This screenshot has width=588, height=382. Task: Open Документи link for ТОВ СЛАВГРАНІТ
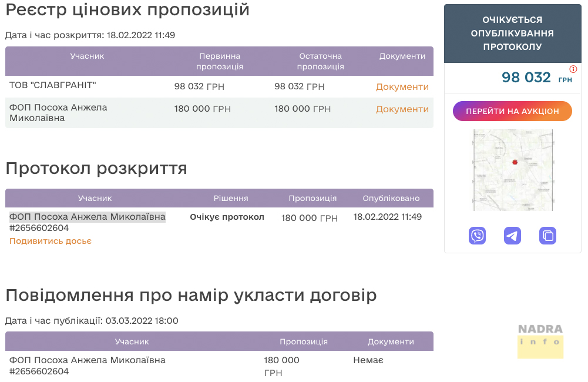click(x=402, y=87)
